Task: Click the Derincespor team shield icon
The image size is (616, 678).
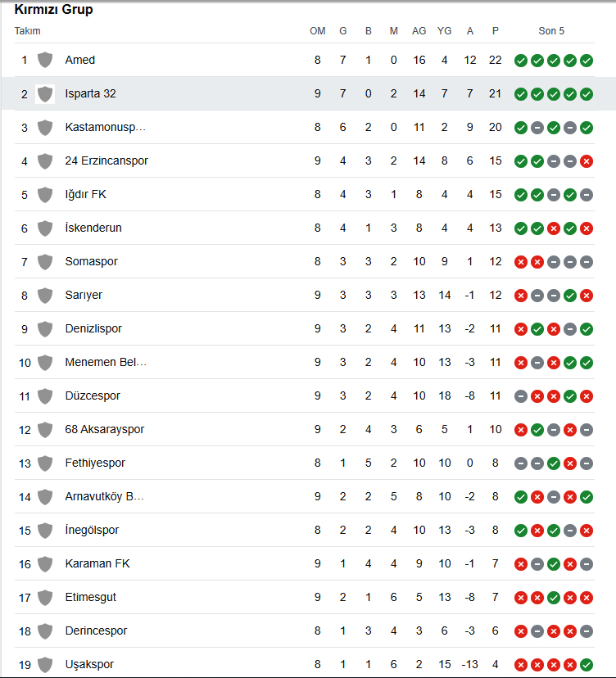Action: (x=45, y=631)
